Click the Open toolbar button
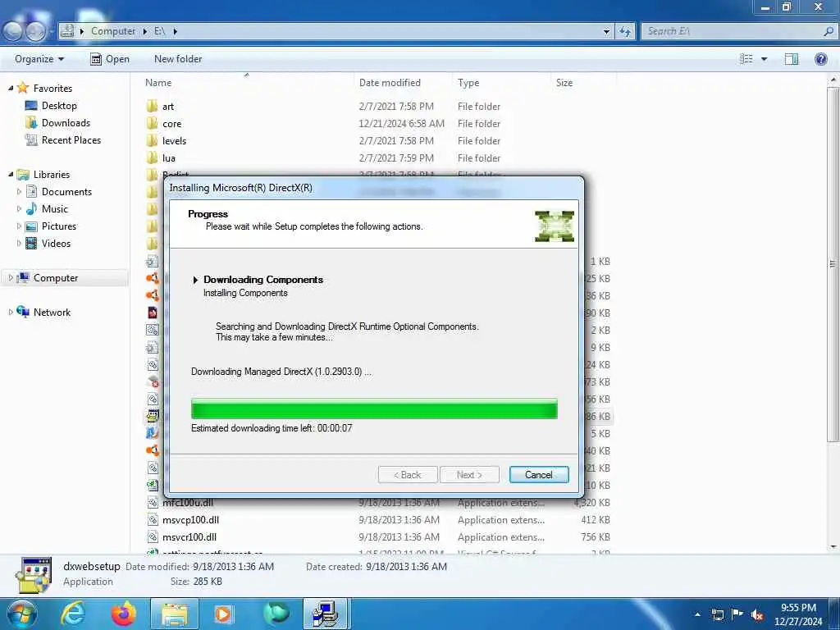 pos(110,59)
